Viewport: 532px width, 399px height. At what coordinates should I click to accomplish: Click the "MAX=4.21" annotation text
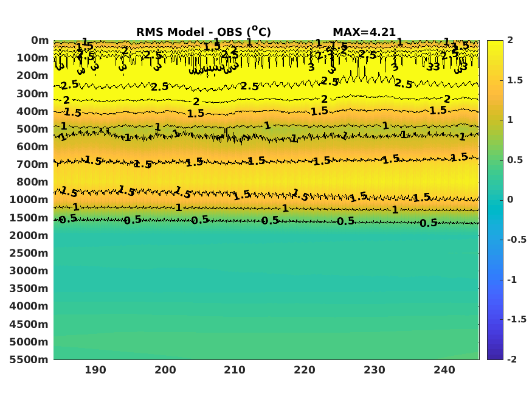tap(364, 32)
